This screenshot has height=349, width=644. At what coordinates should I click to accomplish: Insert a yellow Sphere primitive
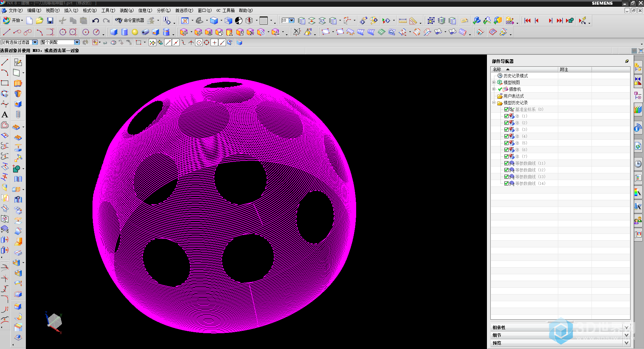point(135,32)
